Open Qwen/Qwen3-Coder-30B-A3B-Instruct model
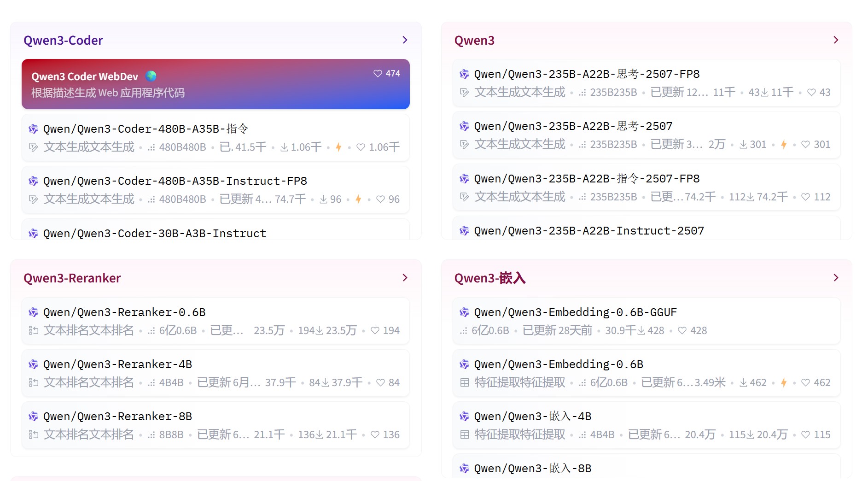Screen dimensions: 868x481 (155, 234)
